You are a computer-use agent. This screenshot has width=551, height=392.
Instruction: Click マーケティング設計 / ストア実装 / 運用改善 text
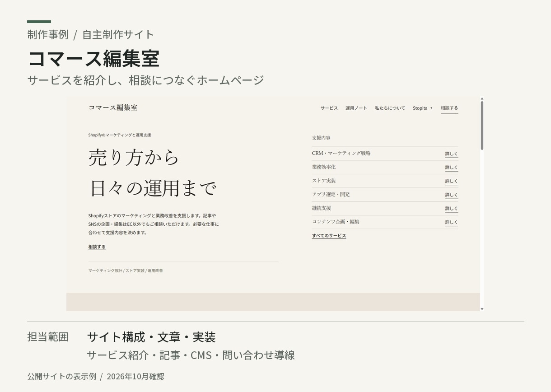(x=126, y=271)
